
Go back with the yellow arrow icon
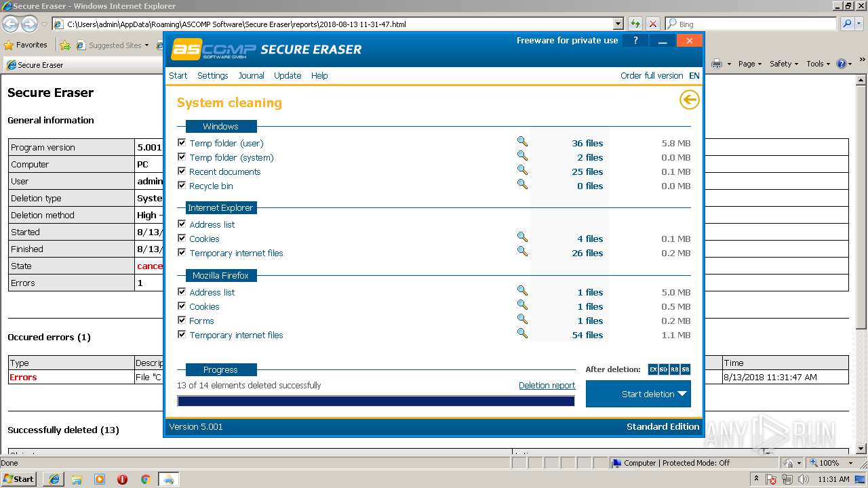(x=689, y=100)
